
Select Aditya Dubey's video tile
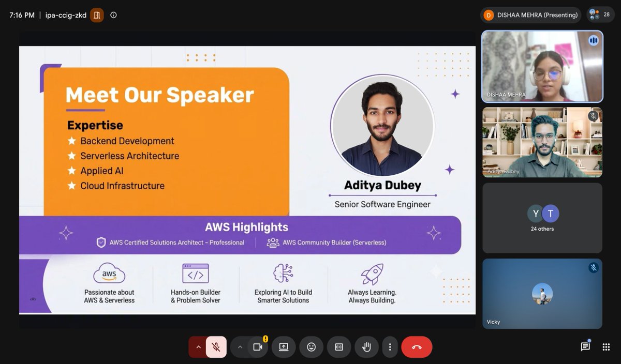click(x=542, y=142)
